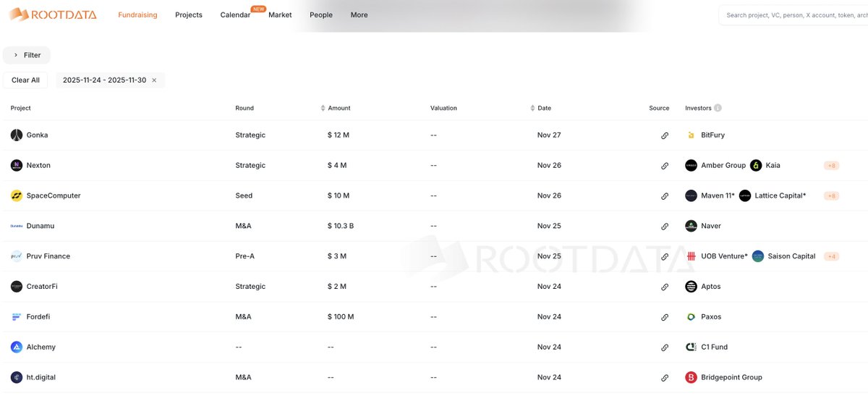Image resolution: width=868 pixels, height=396 pixels.
Task: Click the Paxos investor logo
Action: tap(691, 317)
